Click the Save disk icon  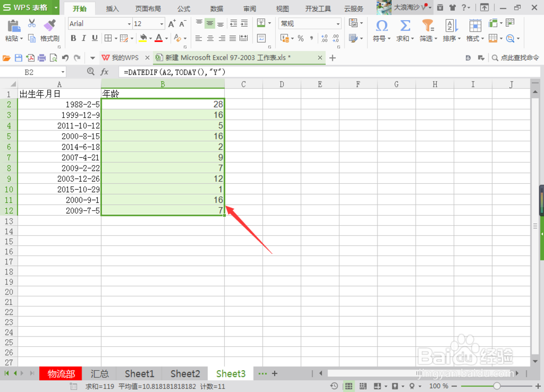[x=18, y=58]
